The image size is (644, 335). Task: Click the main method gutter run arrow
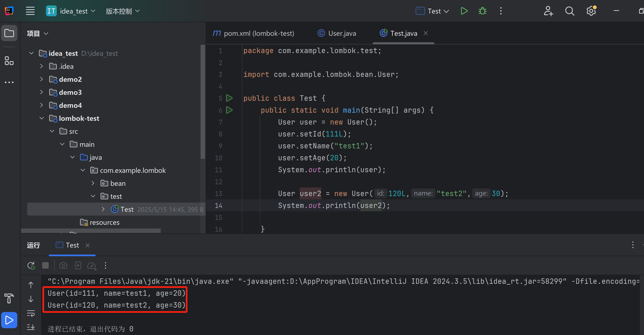point(229,110)
